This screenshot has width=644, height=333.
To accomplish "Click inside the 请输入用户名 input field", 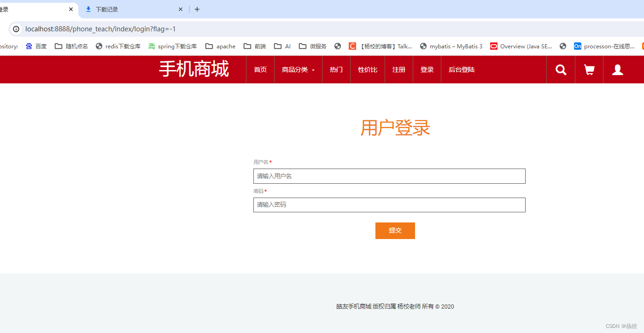I will point(389,176).
